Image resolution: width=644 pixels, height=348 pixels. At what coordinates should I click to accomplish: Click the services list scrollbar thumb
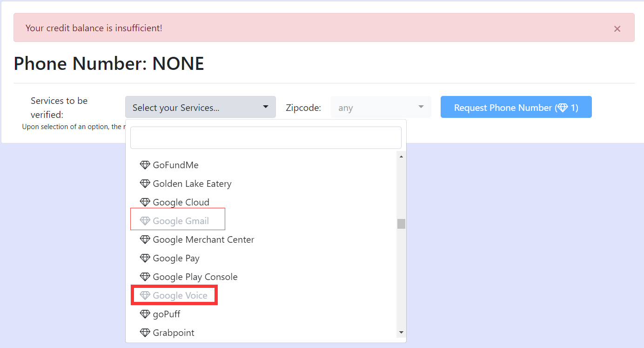click(401, 224)
